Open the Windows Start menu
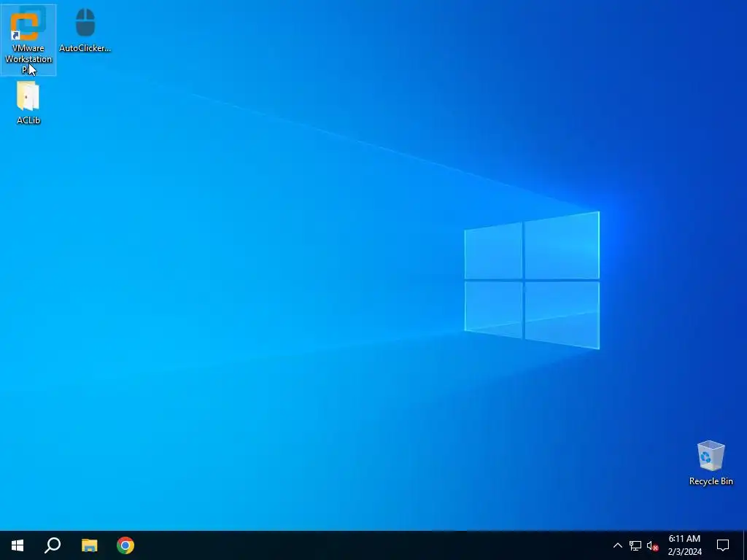Screen dimensions: 747x560 tap(18, 545)
